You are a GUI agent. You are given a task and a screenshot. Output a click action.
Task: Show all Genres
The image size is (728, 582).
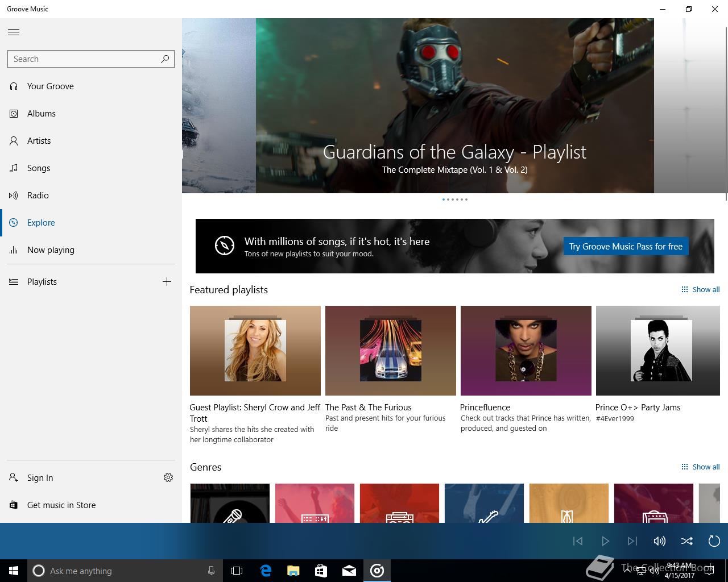point(700,467)
